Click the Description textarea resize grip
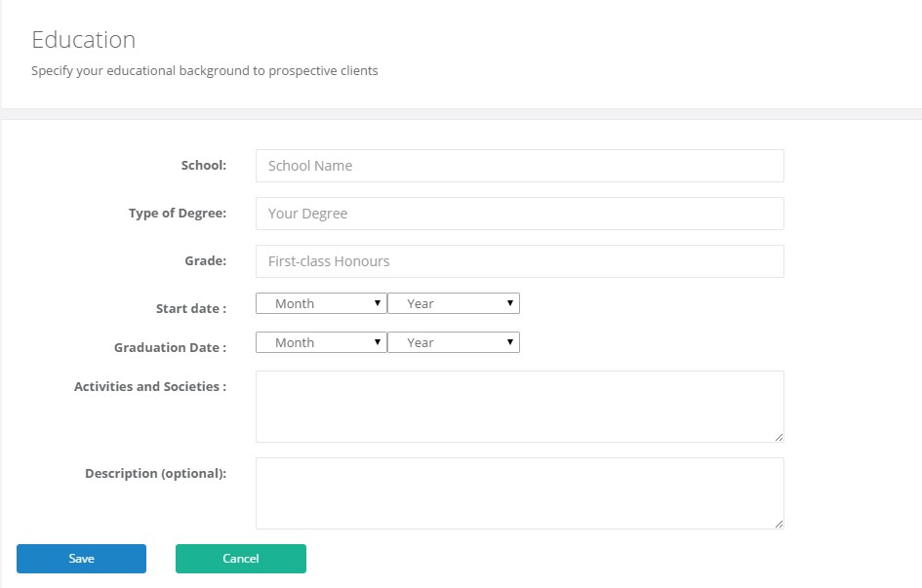The image size is (922, 588). coord(780,524)
